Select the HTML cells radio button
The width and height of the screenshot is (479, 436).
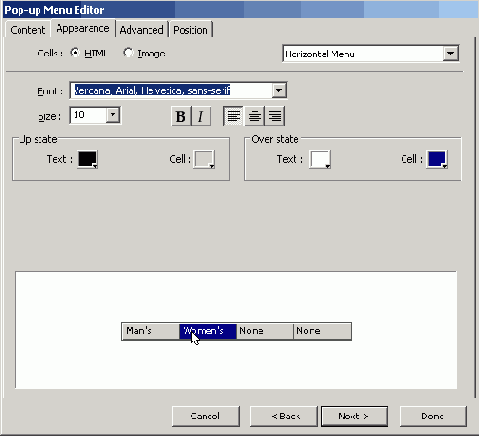[75, 53]
